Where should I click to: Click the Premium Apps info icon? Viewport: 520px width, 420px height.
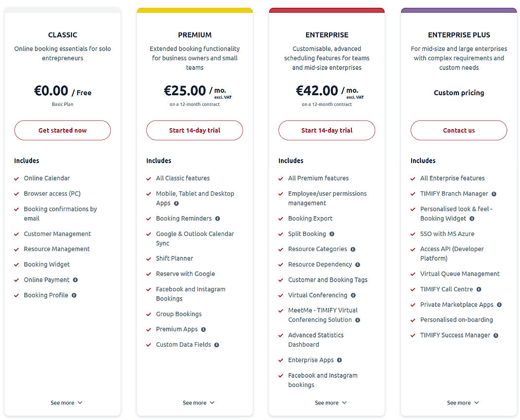click(x=204, y=329)
